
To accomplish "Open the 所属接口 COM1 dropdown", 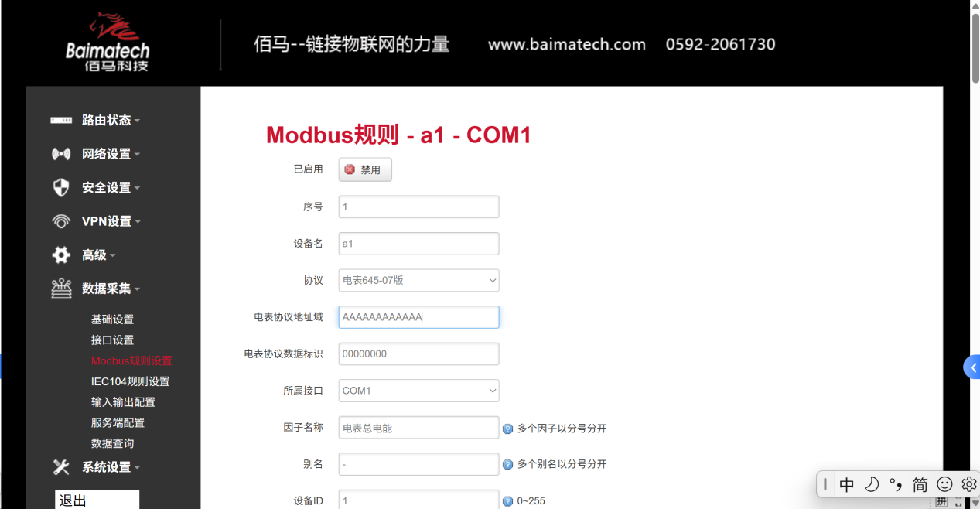I will pyautogui.click(x=418, y=391).
